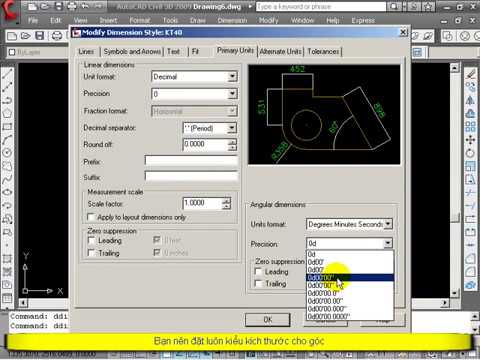
Task: Switch to the Symbols and Arrows tab
Action: [x=132, y=51]
